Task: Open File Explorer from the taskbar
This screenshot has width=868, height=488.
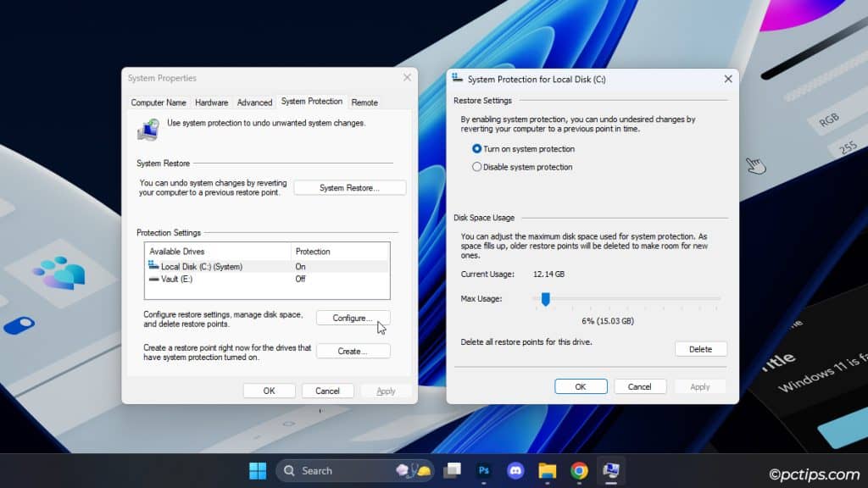Action: [547, 470]
